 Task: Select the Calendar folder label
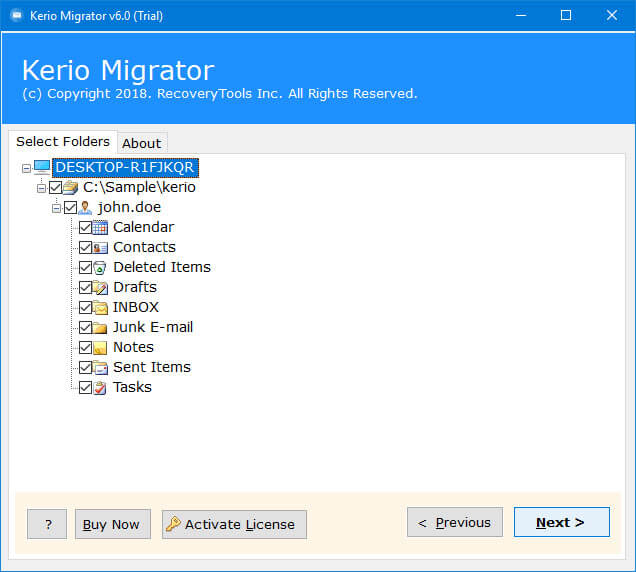coord(144,227)
